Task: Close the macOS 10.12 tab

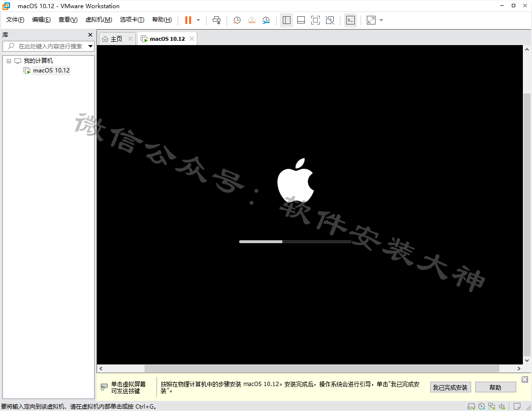Action: [192, 39]
